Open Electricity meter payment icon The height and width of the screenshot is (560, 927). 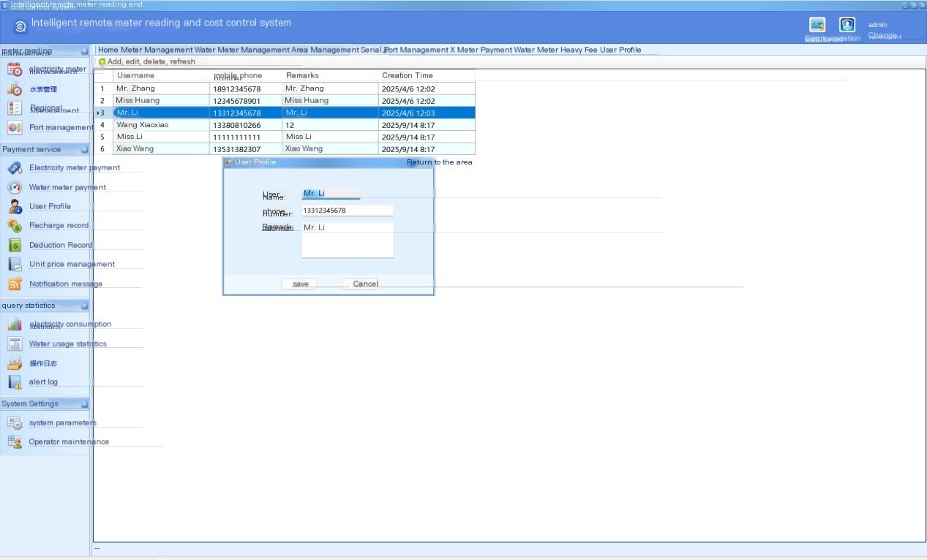click(x=15, y=167)
